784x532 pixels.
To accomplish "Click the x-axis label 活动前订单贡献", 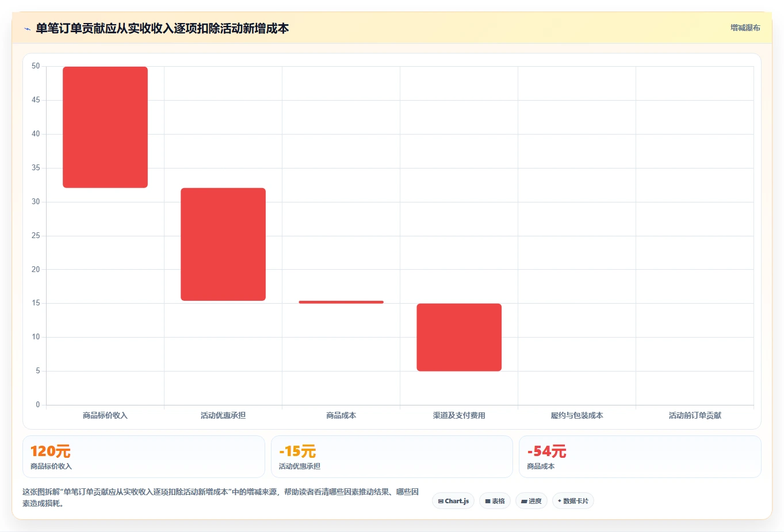I will pyautogui.click(x=695, y=415).
